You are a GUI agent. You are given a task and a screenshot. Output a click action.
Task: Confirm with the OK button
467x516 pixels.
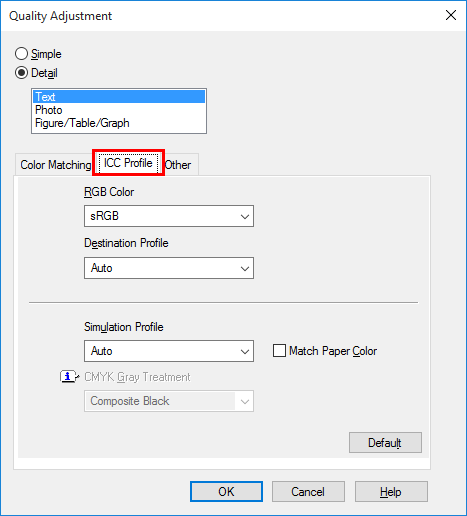[226, 491]
